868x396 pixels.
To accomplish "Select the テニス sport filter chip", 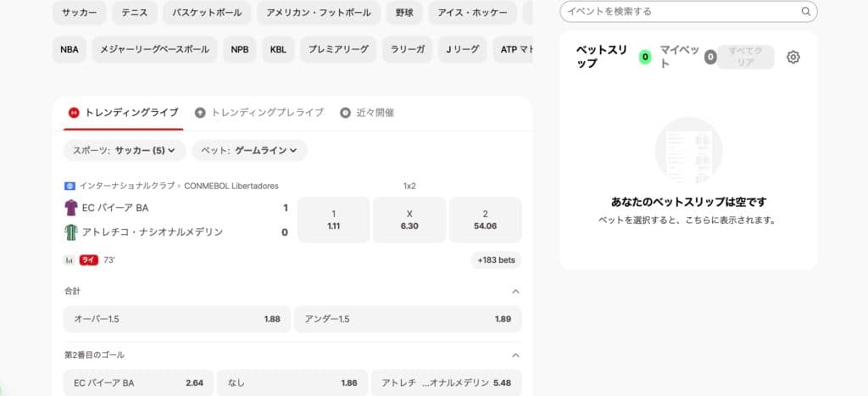I will coord(133,13).
